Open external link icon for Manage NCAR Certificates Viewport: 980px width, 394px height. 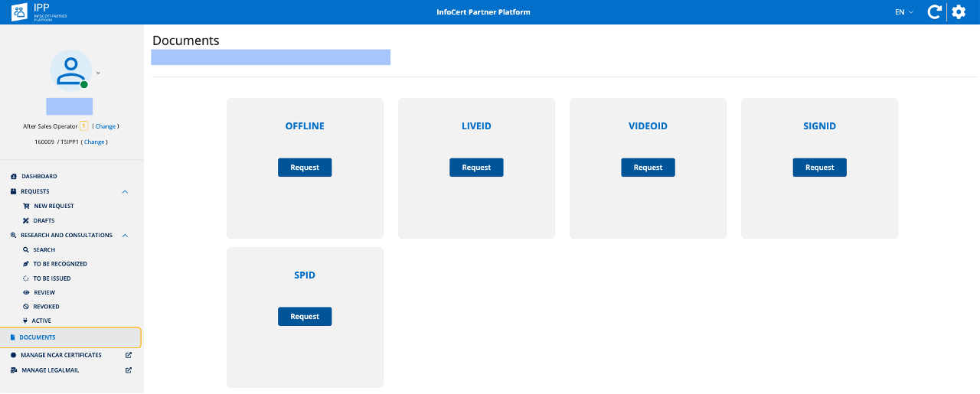click(129, 355)
